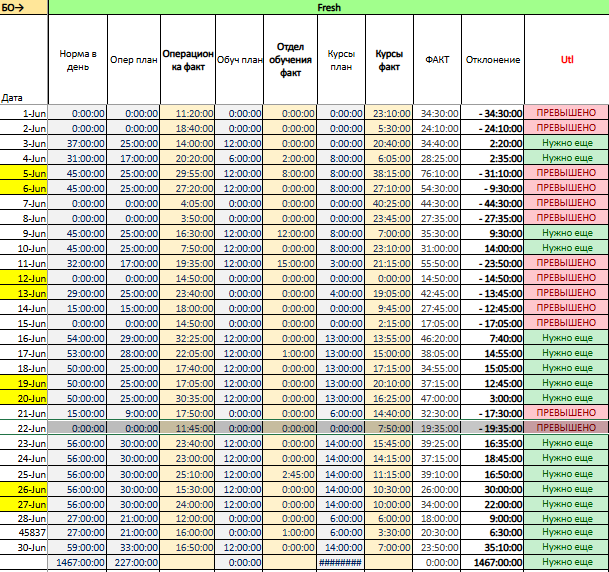Click the '9:00:00' Опер план cell in the 21-Jun row
This screenshot has width=609, height=572.
coord(134,413)
